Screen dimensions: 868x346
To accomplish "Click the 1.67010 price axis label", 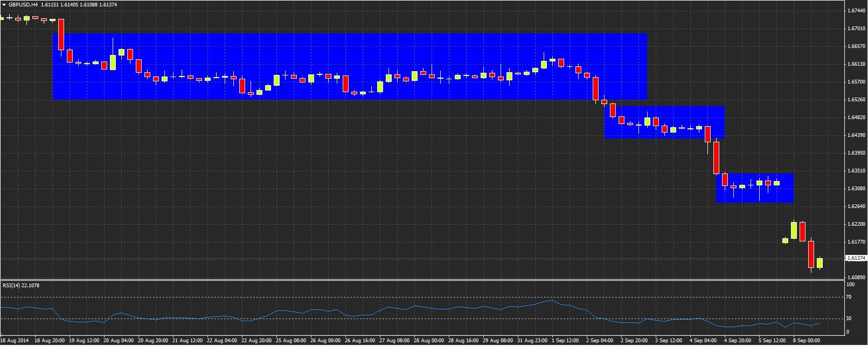I will (857, 28).
